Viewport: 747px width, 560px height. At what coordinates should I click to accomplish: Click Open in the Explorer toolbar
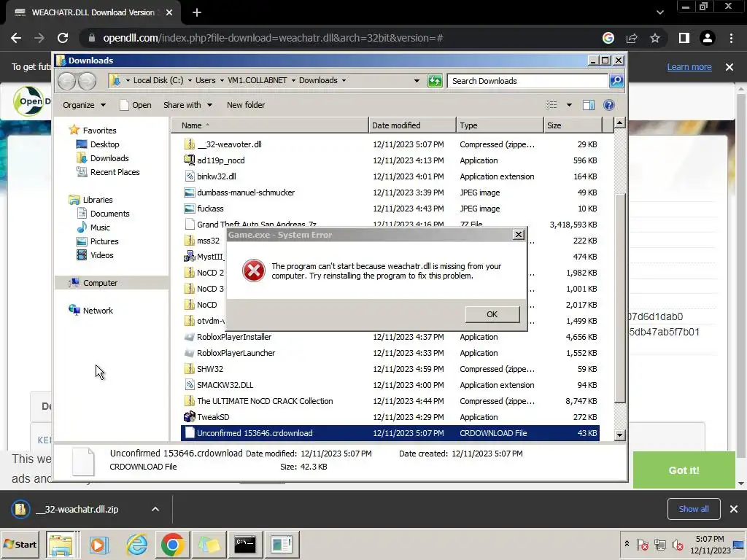coord(136,105)
